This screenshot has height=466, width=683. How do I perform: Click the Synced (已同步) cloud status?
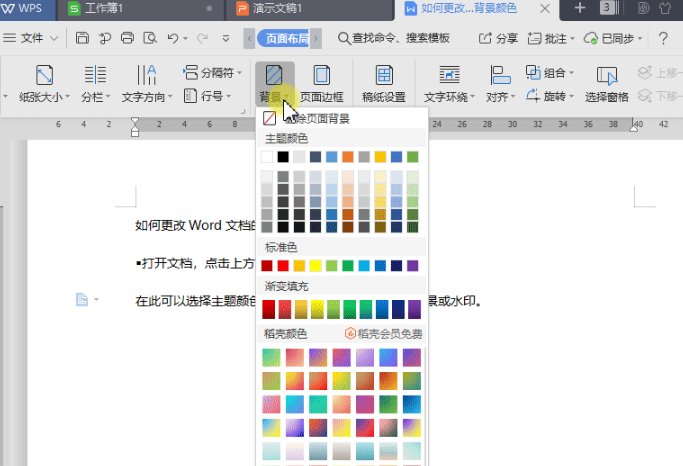coord(612,38)
